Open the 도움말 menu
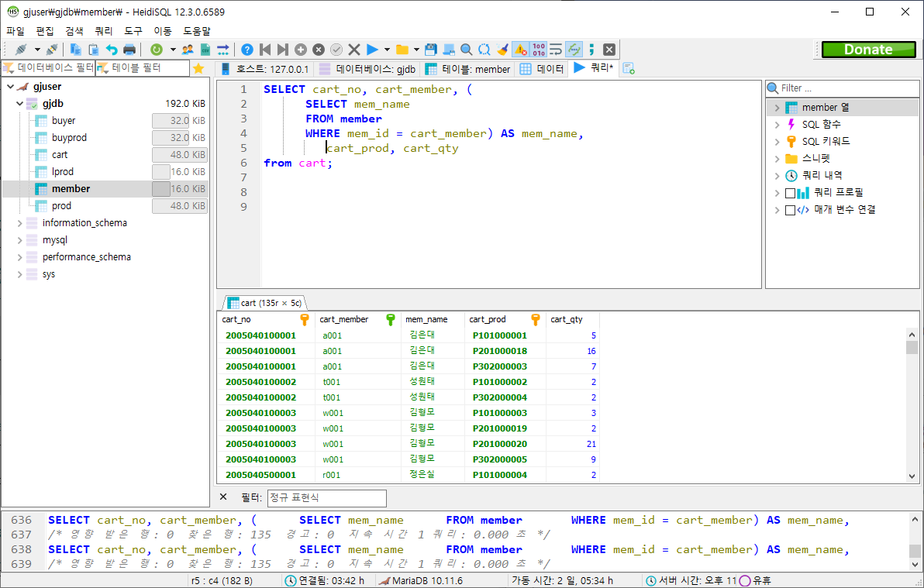This screenshot has height=588, width=924. (197, 31)
